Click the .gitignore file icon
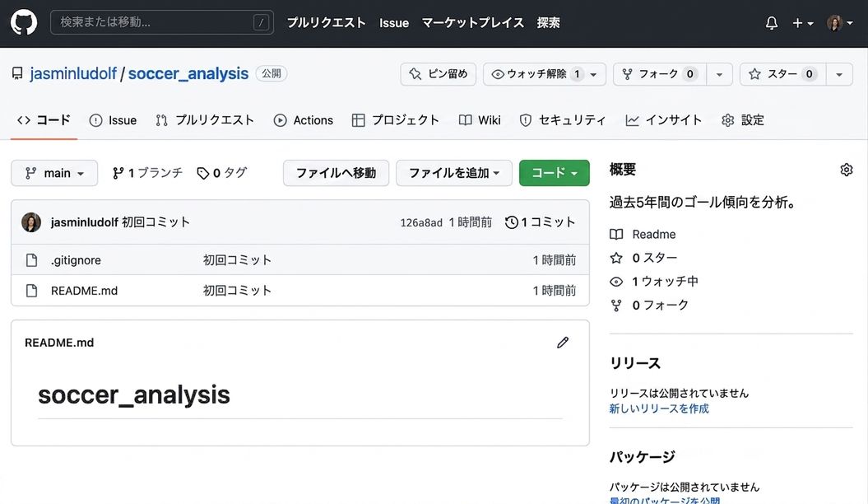 [31, 260]
